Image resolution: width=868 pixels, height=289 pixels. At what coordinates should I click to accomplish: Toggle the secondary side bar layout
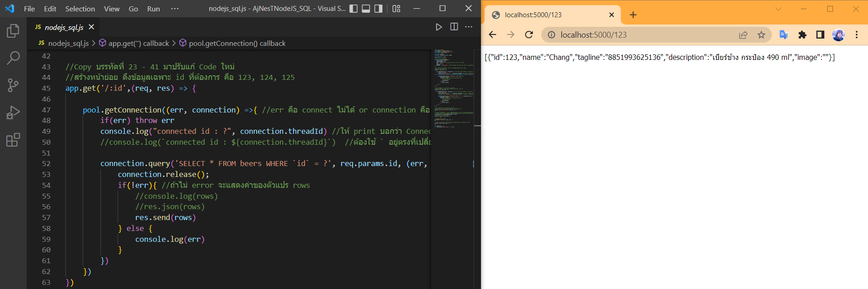pyautogui.click(x=378, y=9)
